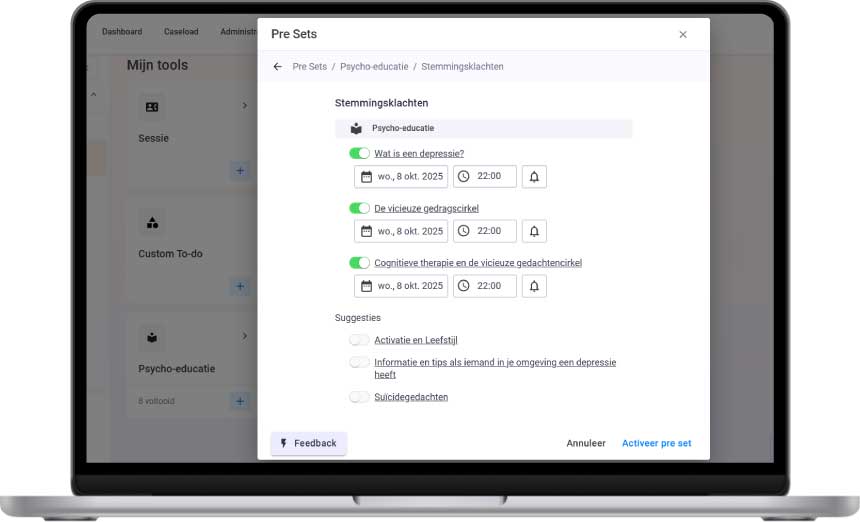Turn off the De vicieuze gedragscirkel toggle
The height and width of the screenshot is (522, 860).
[x=359, y=208]
